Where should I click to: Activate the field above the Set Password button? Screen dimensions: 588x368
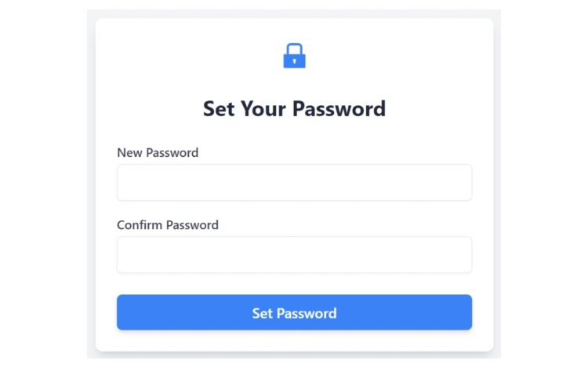[x=294, y=254]
